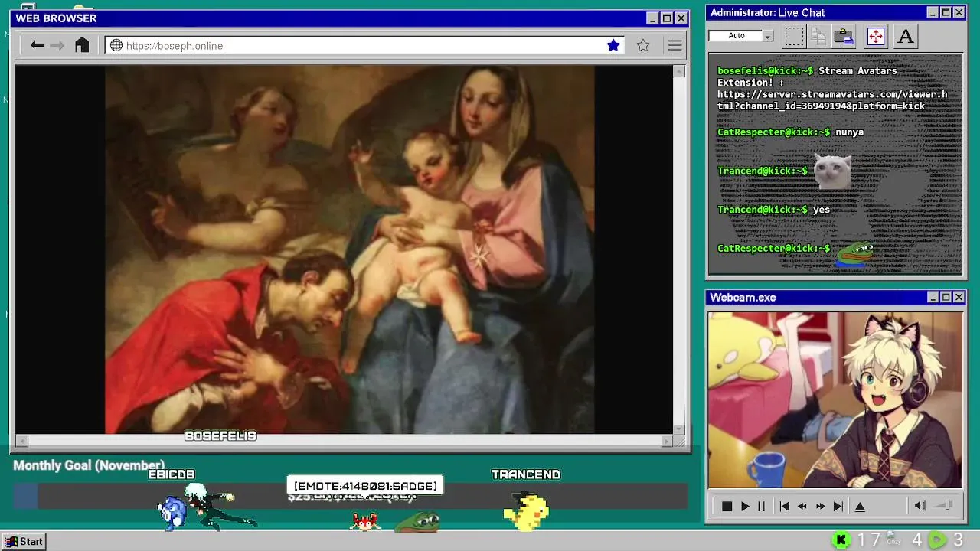
Task: Click the Cozy image icon in taskbar
Action: 893,540
